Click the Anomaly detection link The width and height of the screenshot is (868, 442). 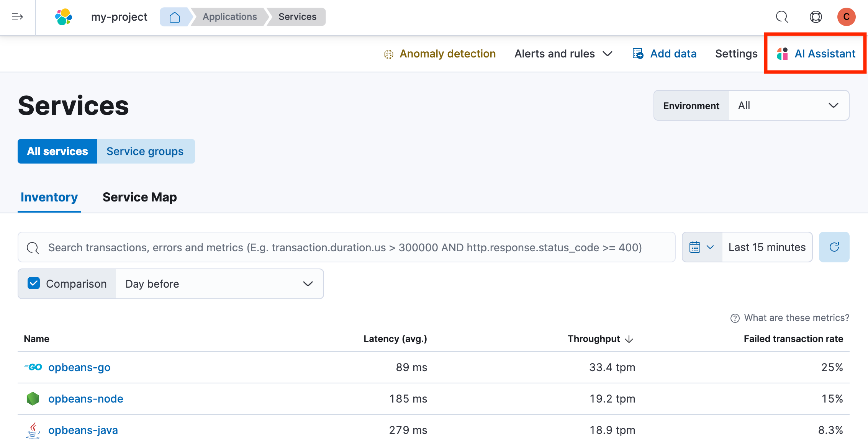tap(447, 54)
